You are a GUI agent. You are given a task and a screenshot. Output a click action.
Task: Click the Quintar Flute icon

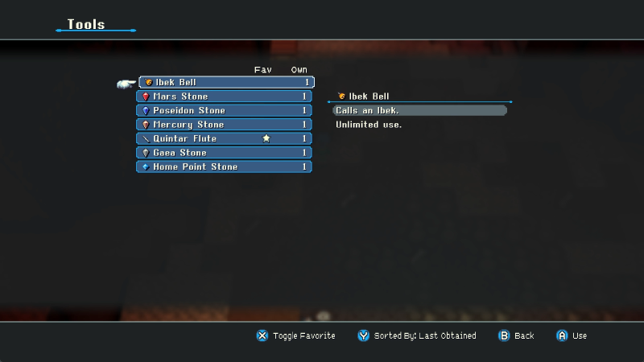click(146, 138)
